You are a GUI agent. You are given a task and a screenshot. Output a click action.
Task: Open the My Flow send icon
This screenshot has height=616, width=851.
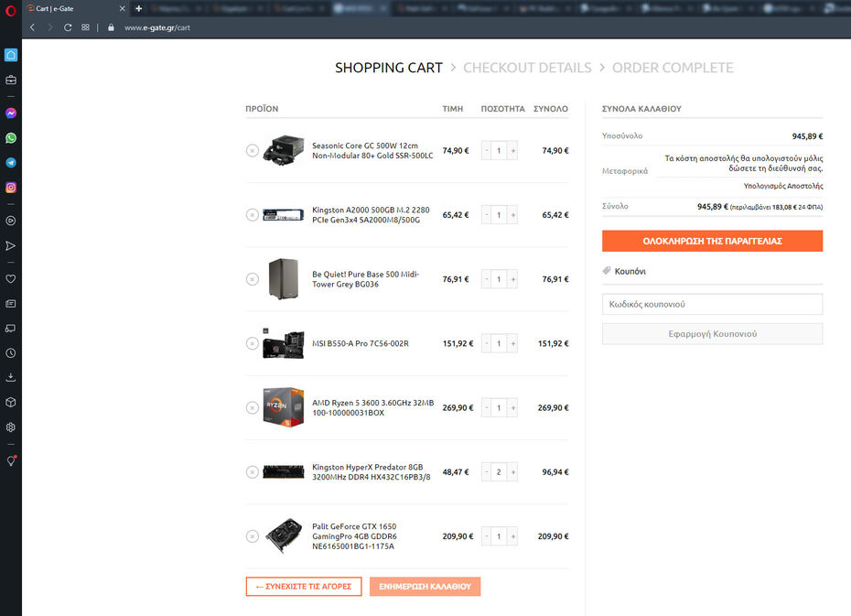(11, 246)
